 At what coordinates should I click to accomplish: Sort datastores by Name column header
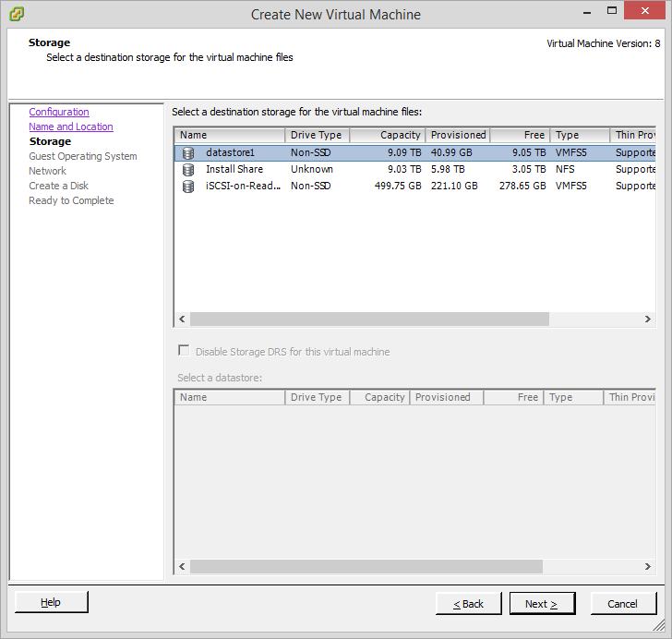tap(229, 135)
